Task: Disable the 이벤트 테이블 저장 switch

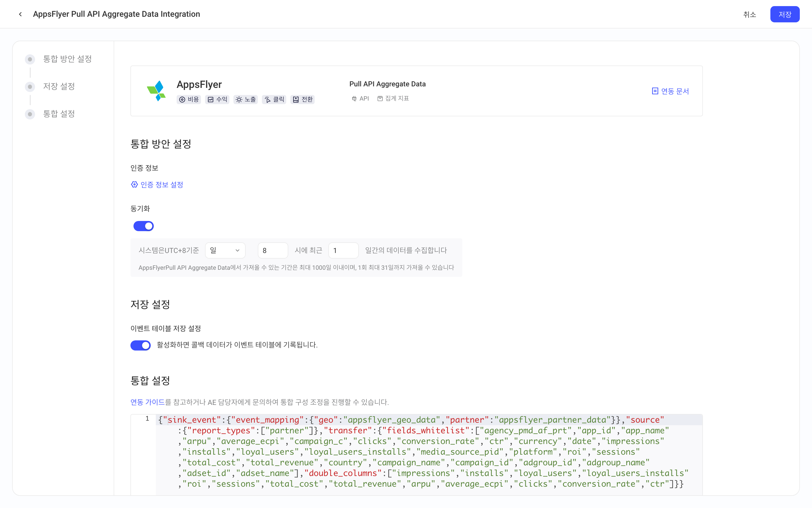Action: [x=141, y=345]
